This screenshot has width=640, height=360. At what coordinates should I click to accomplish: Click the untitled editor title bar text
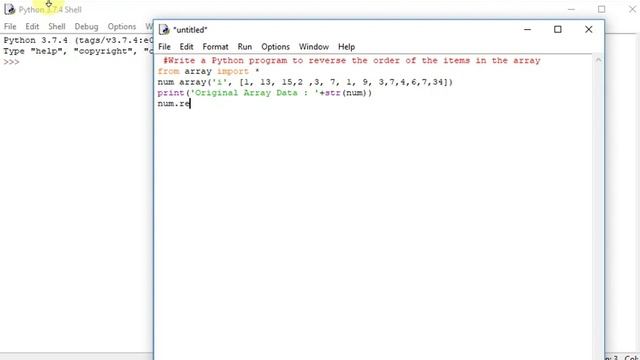[x=190, y=30]
